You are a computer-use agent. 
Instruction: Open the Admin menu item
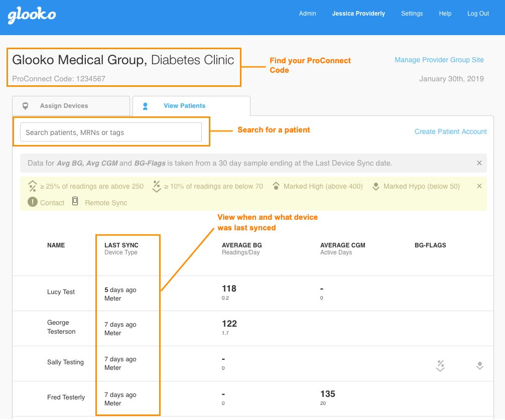[308, 14]
